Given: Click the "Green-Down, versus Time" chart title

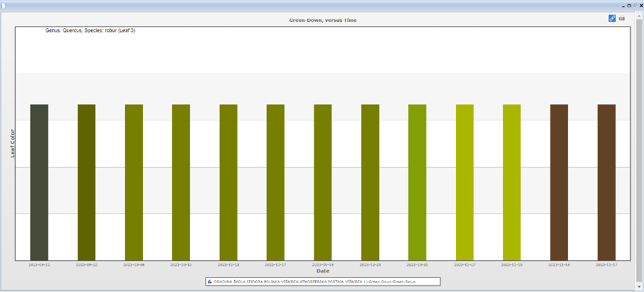Looking at the screenshot, I should [x=323, y=20].
